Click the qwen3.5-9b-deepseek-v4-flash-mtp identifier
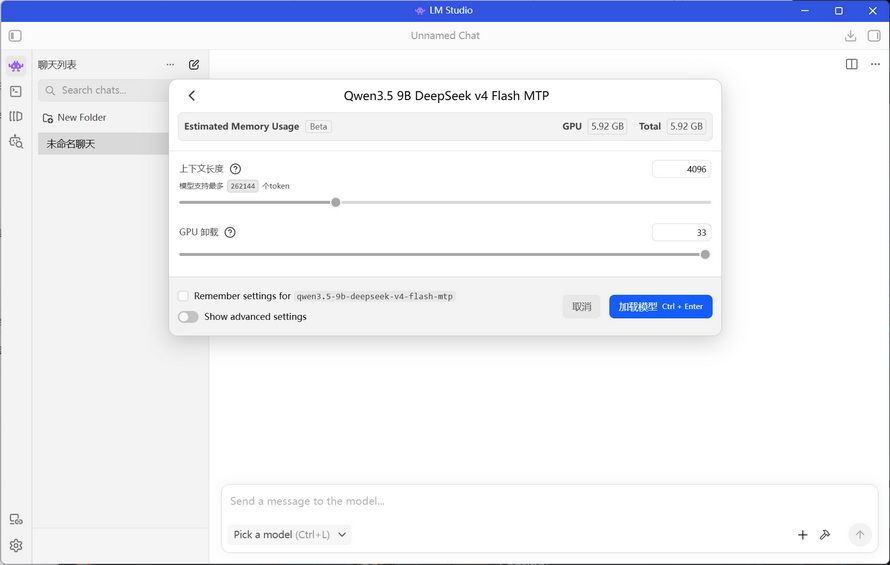This screenshot has width=890, height=565. click(375, 296)
